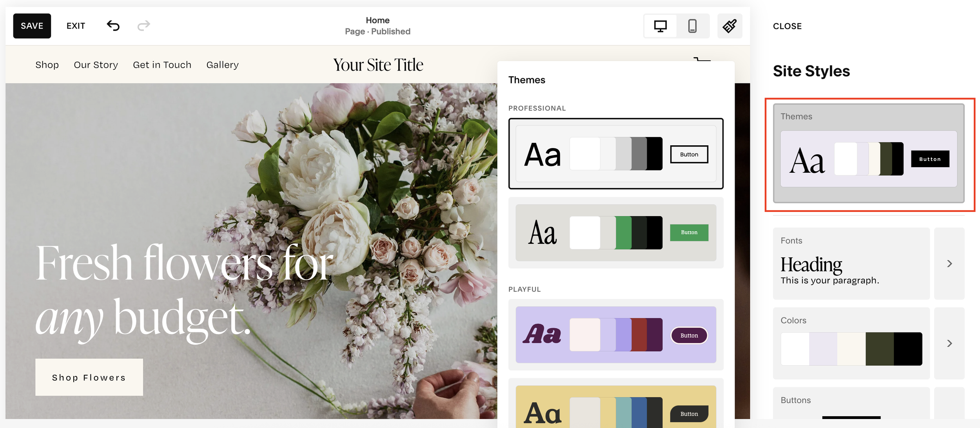Click the Shop Flowers hero button

click(x=89, y=377)
